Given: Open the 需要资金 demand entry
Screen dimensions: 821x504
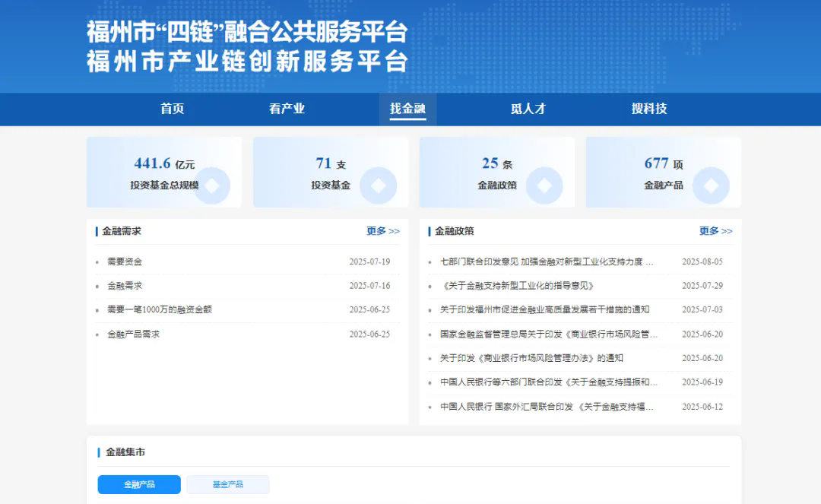Looking at the screenshot, I should tap(125, 262).
